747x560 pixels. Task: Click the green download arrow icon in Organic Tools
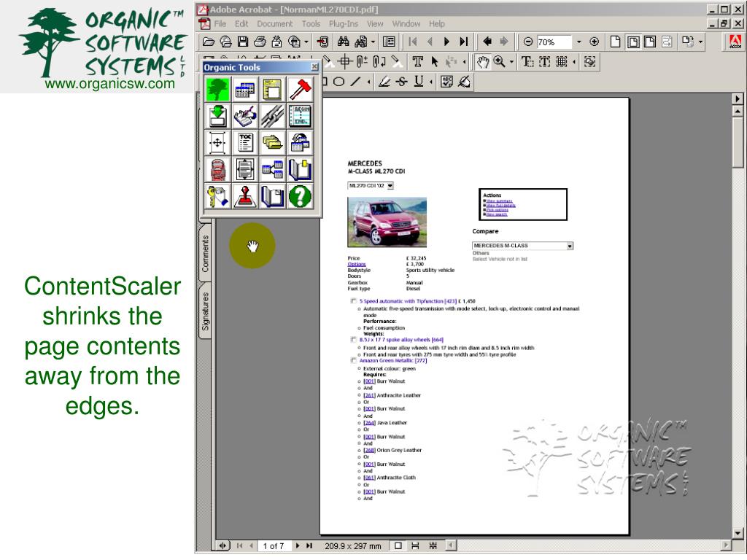pos(217,116)
